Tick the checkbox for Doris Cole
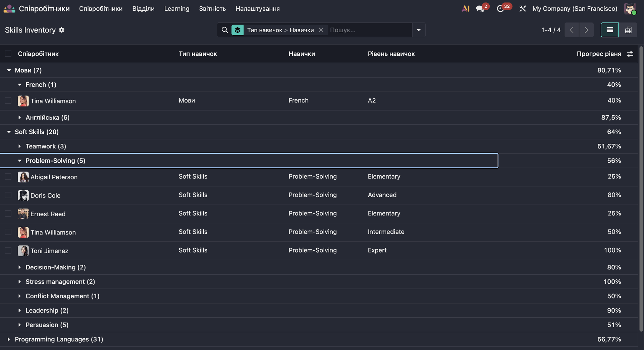644x350 pixels. click(8, 195)
